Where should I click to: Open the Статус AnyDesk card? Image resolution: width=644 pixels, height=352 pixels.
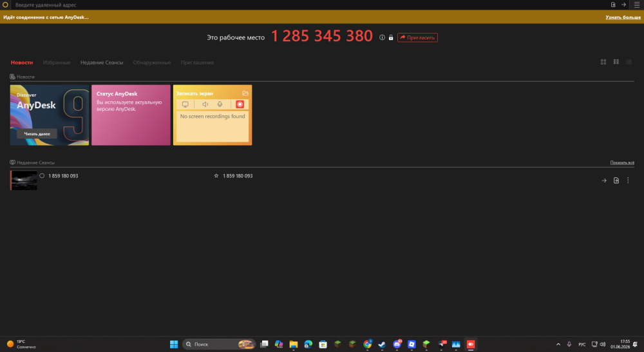tap(131, 115)
